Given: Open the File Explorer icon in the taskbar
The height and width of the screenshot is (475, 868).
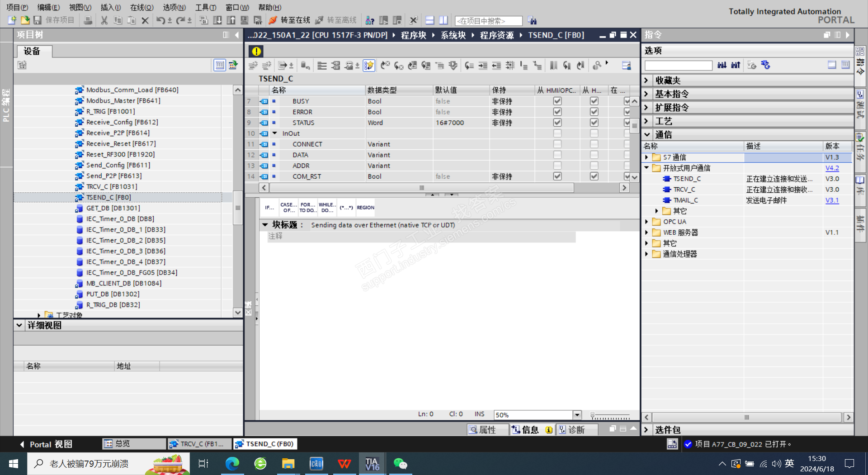Looking at the screenshot, I should click(x=288, y=463).
